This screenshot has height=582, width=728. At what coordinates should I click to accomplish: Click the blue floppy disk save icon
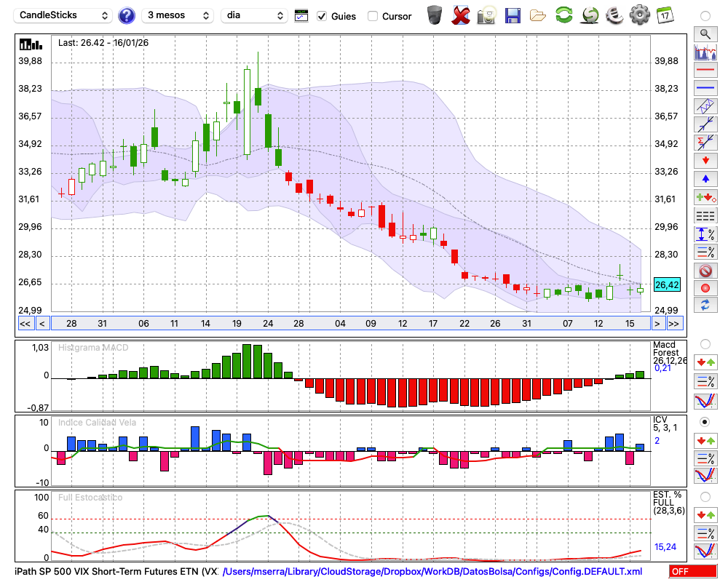513,15
